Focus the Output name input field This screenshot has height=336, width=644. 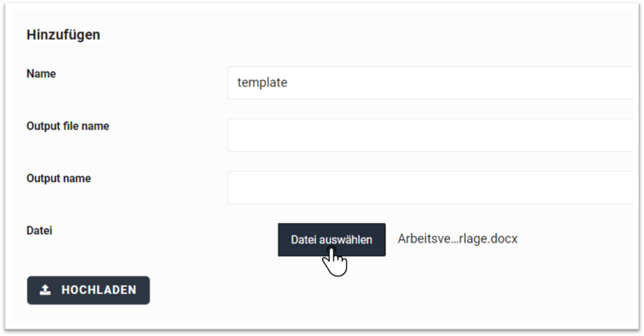(x=430, y=187)
